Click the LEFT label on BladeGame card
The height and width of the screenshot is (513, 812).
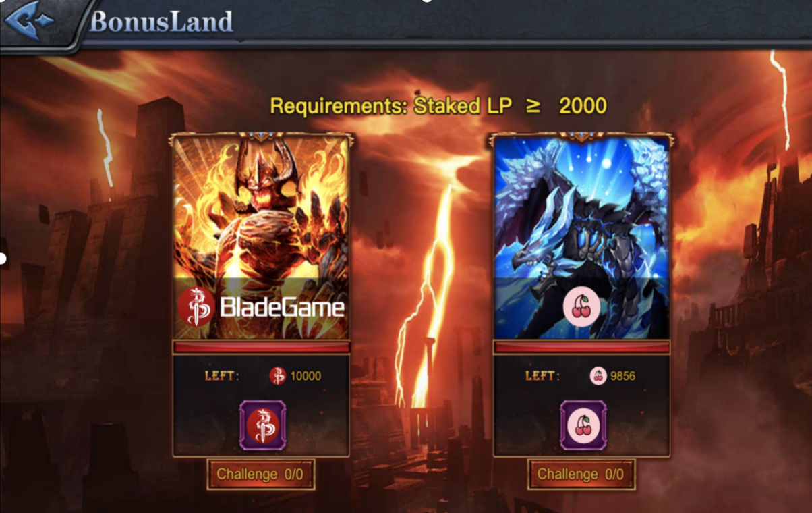click(x=222, y=376)
